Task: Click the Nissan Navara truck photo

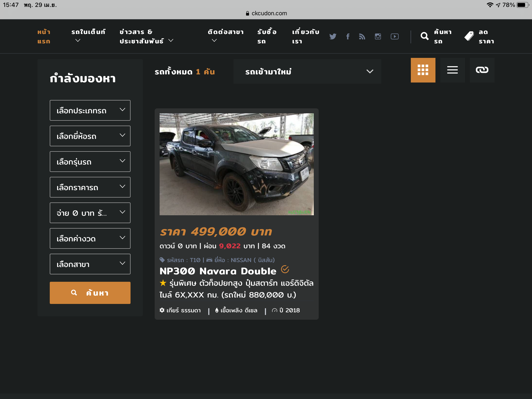Action: 236,164
